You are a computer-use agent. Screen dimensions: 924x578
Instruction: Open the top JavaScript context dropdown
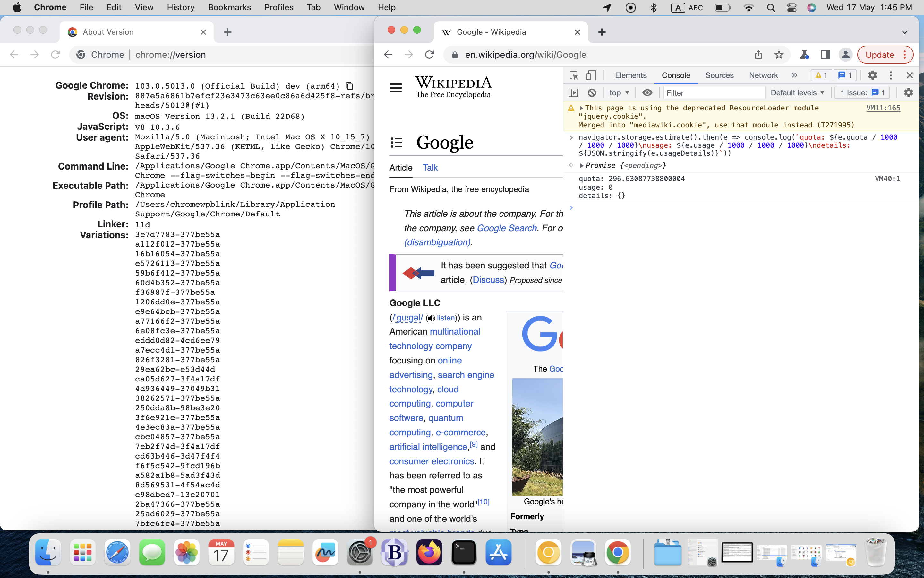(x=619, y=92)
